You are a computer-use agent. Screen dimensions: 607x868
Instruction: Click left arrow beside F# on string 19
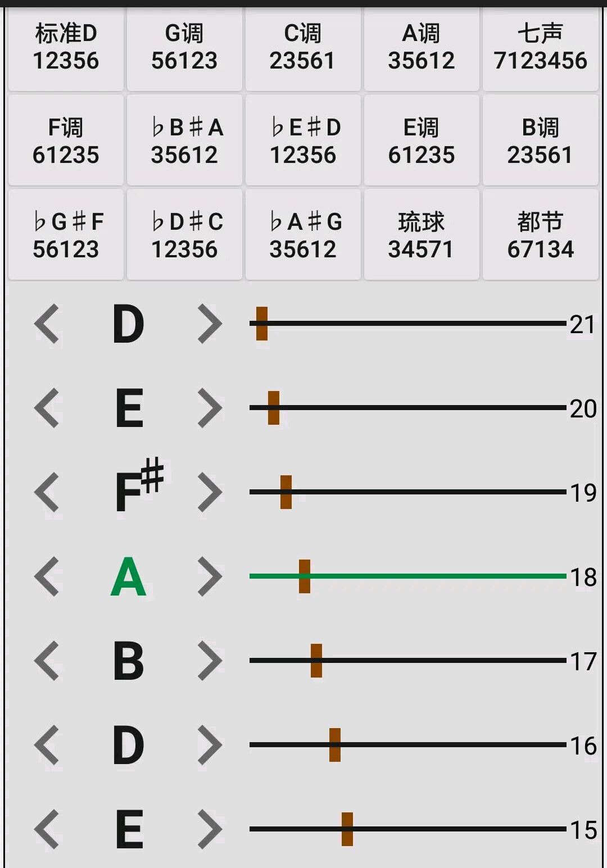(47, 492)
